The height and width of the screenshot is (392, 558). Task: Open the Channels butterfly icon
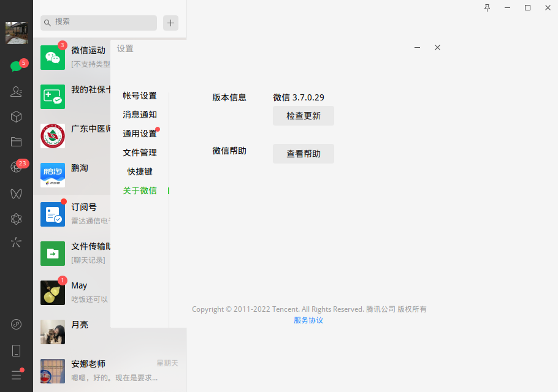pos(17,194)
